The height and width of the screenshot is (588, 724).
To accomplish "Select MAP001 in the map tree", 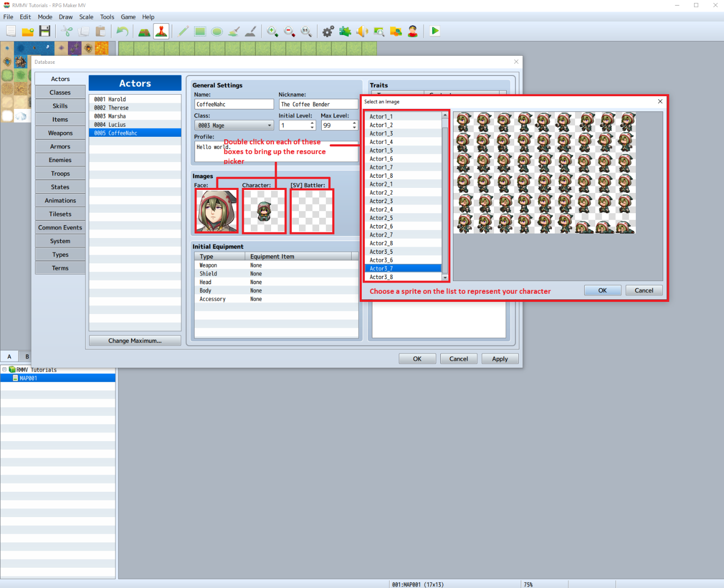I will [x=58, y=378].
